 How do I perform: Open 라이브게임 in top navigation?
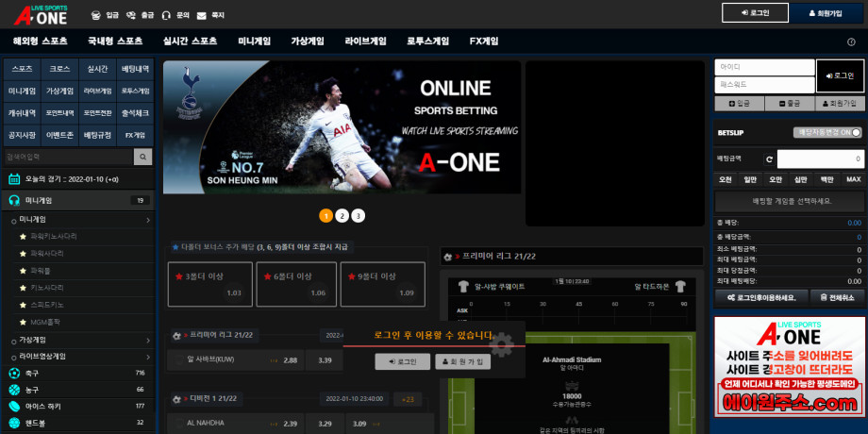(365, 42)
